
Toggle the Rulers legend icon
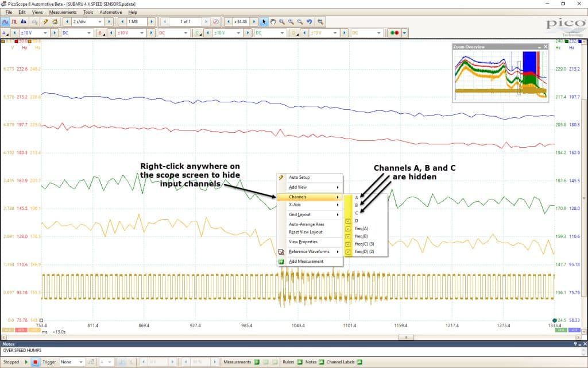point(300,362)
